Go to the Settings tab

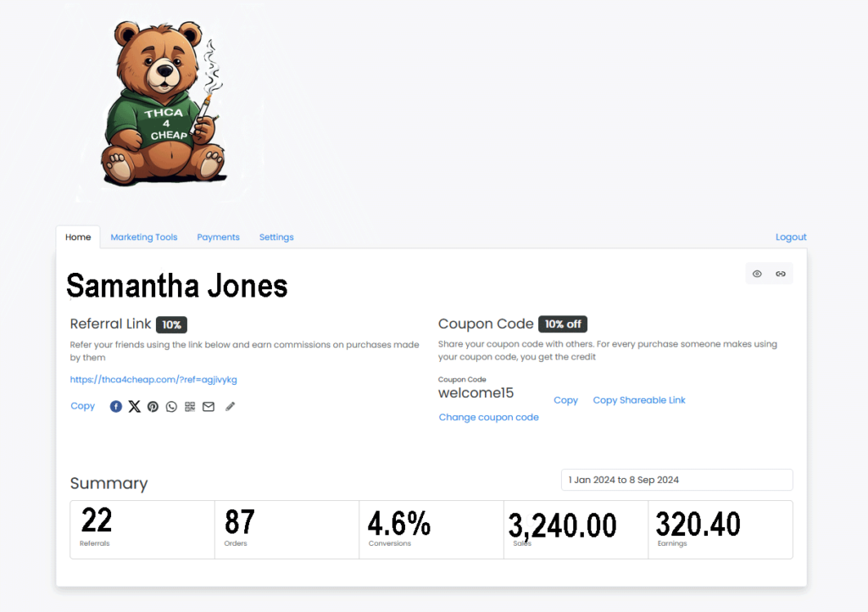pos(276,236)
